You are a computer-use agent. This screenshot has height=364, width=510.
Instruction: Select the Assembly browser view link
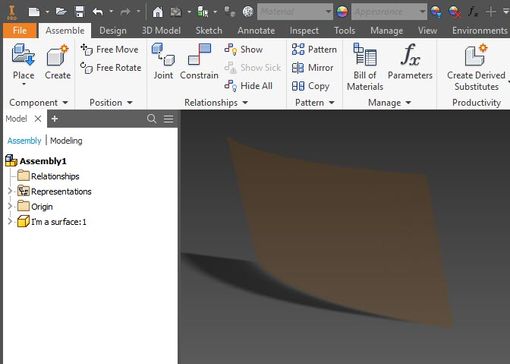[x=24, y=141]
